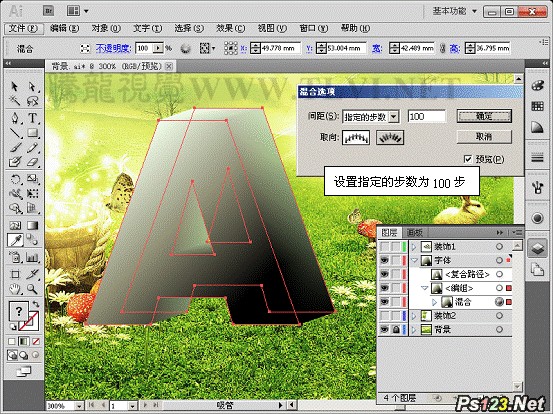Hide the 字体 layer with eye icon
Screen dimensions: 553x414
pyautogui.click(x=384, y=260)
